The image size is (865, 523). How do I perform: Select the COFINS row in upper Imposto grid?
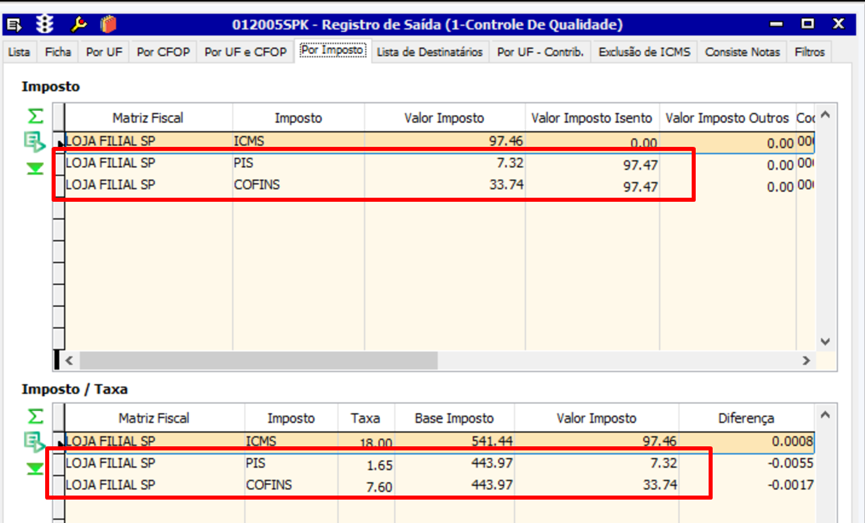pyautogui.click(x=439, y=185)
